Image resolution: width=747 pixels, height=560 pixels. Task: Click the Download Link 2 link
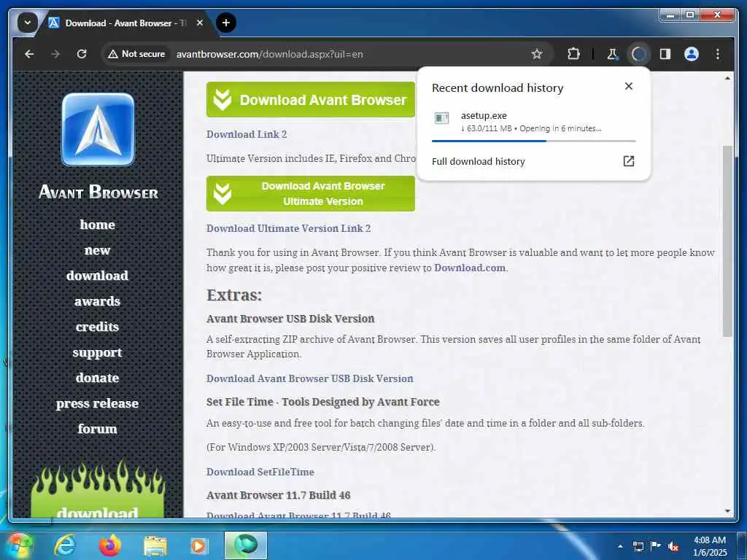[x=247, y=134]
